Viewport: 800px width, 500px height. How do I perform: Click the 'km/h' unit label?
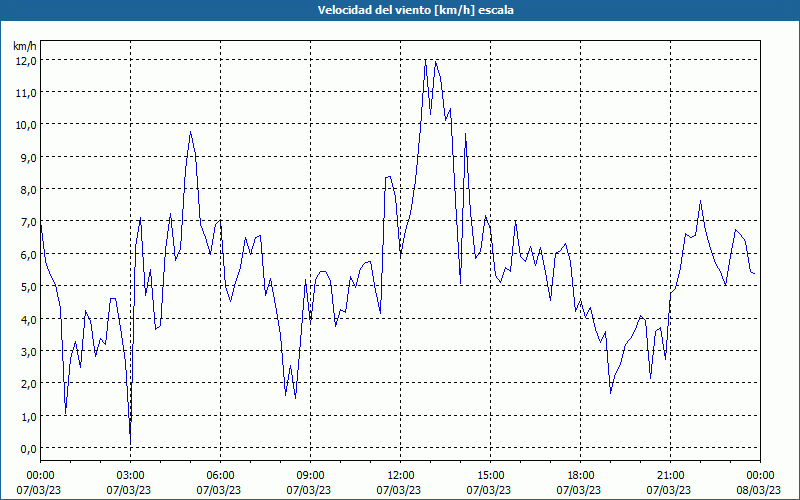click(x=25, y=46)
